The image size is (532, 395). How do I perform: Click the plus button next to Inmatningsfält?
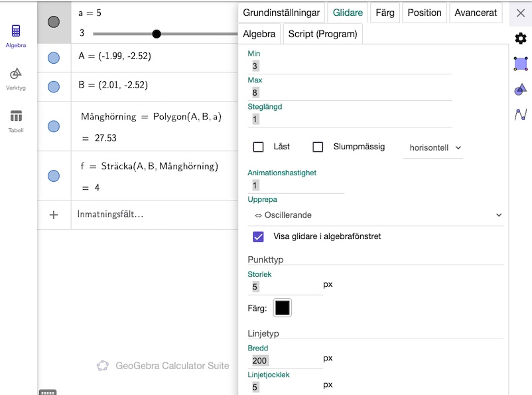click(54, 214)
